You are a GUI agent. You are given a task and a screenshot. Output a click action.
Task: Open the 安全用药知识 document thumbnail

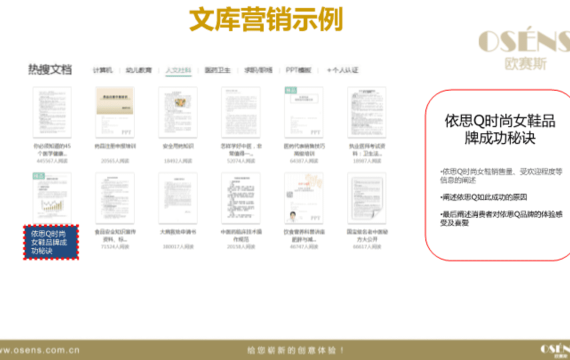coord(178,112)
